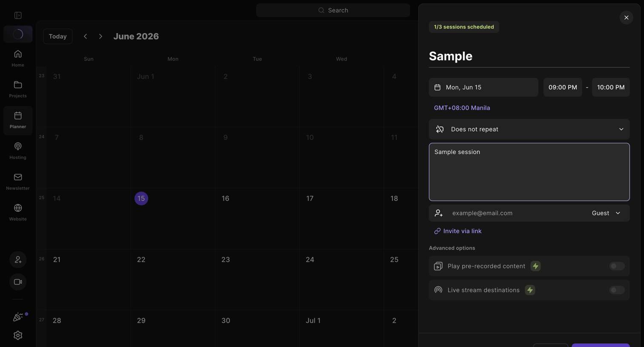Select June 24 on the calendar
Viewport: 644px width, 347px height.
click(x=310, y=260)
